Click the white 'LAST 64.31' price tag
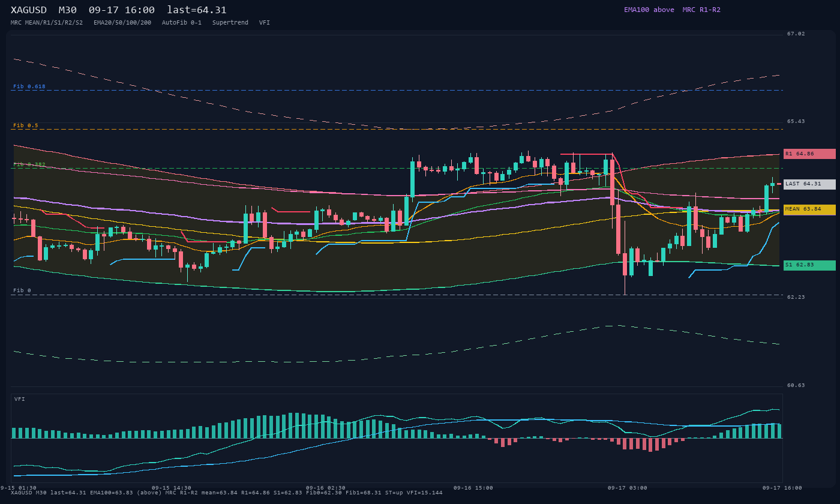This screenshot has height=504, width=840. [809, 184]
